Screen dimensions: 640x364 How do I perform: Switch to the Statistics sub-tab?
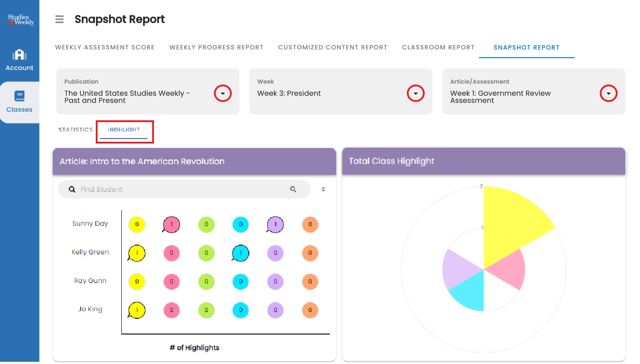[75, 130]
